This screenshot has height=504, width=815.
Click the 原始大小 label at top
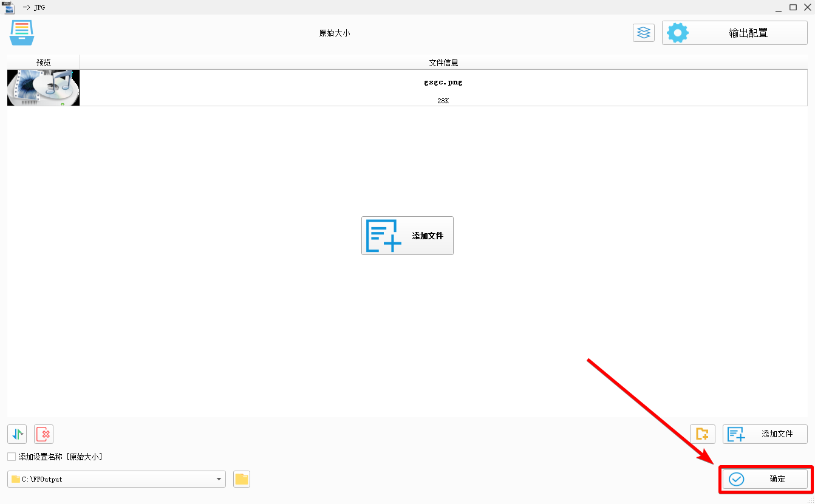point(335,33)
